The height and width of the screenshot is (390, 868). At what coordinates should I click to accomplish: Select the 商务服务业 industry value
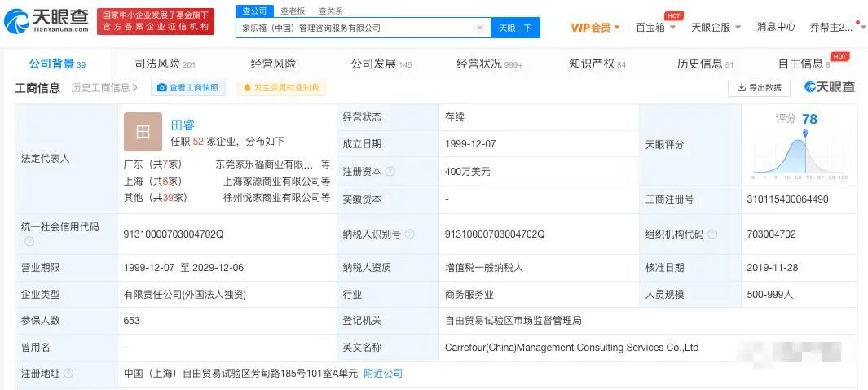(469, 294)
